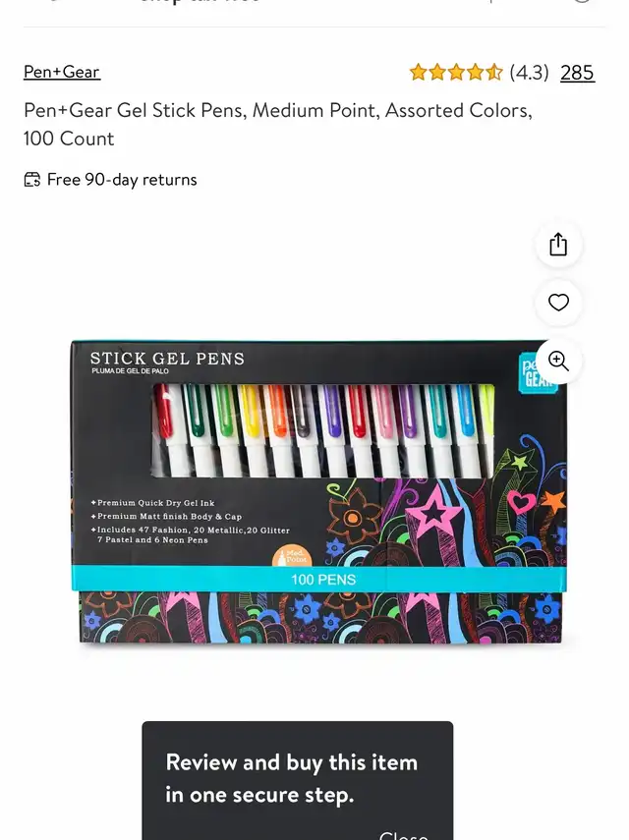Tap the Med Point badge on the box
Image resolution: width=629 pixels, height=840 pixels.
[292, 557]
